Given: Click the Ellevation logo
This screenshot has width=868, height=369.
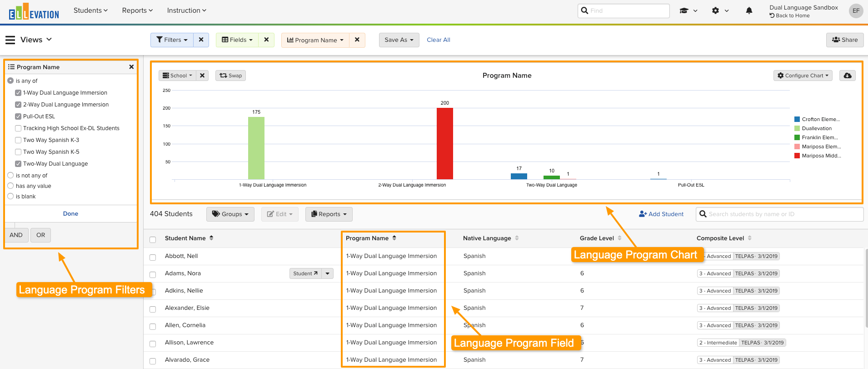Looking at the screenshot, I should coord(34,12).
